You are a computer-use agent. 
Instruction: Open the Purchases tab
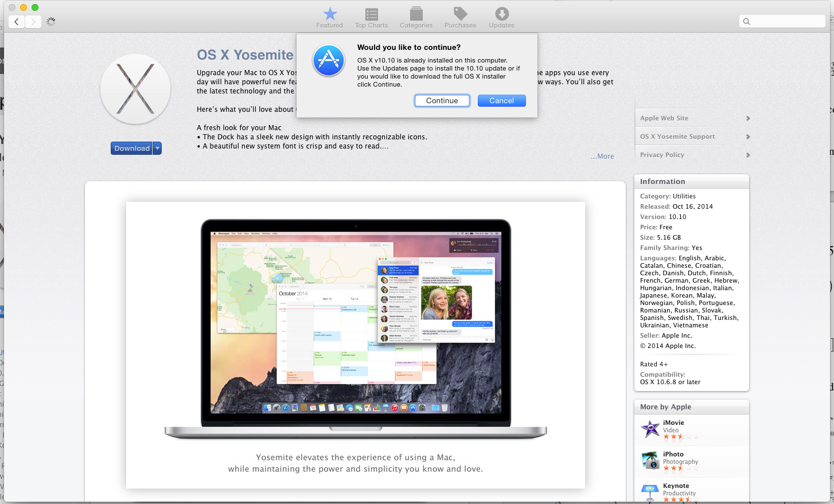click(x=460, y=18)
